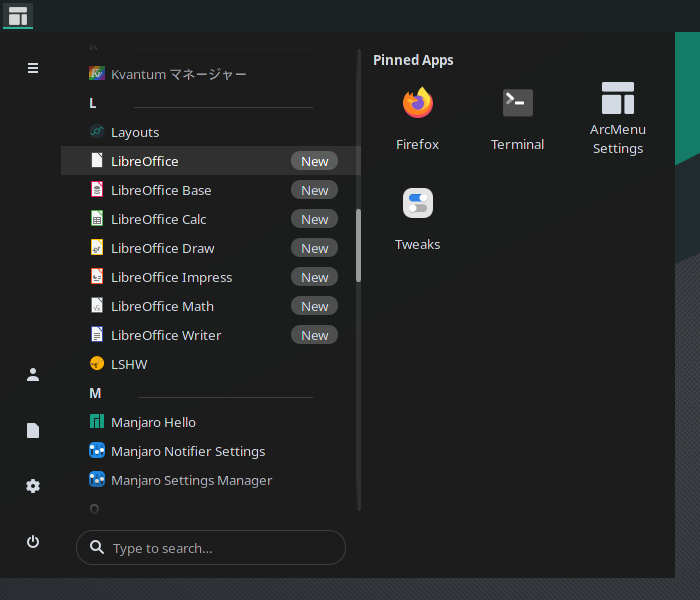The width and height of the screenshot is (700, 600).
Task: Open the user account sidebar icon
Action: [x=33, y=374]
